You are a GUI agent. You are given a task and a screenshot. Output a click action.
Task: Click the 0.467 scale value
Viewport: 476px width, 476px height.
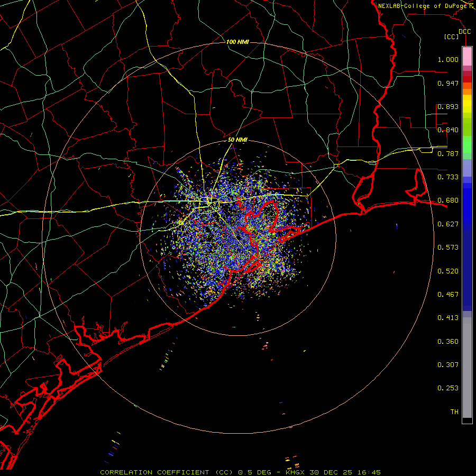pos(448,295)
